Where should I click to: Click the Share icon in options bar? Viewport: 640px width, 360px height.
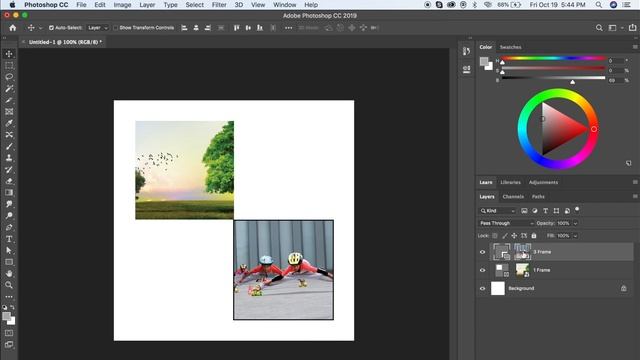(633, 28)
